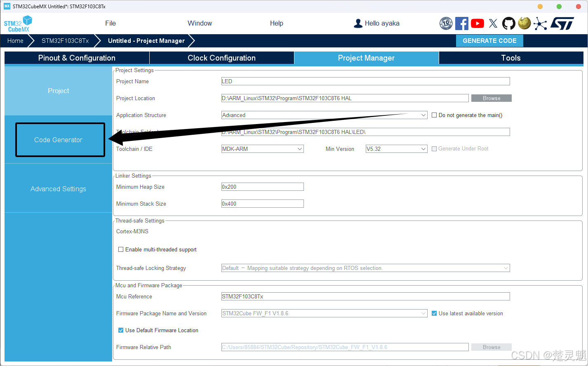This screenshot has height=366, width=588.
Task: Open the GitHub icon link
Action: coord(509,23)
